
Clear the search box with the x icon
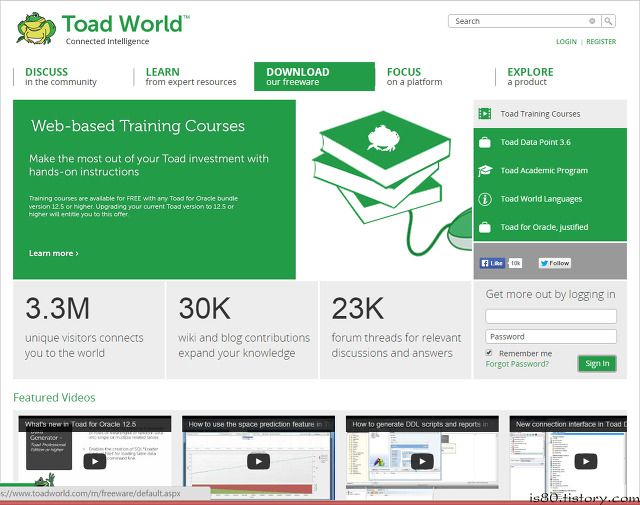(x=592, y=21)
